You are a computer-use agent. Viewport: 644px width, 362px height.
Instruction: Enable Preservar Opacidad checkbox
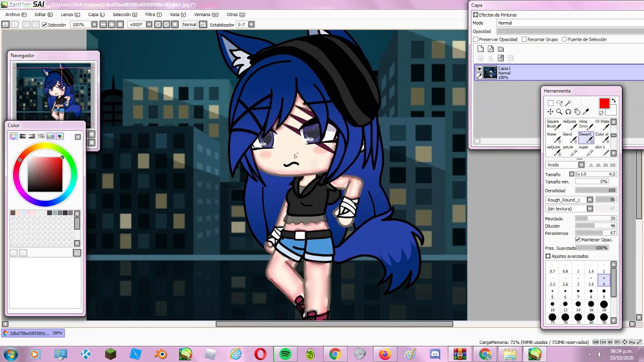(475, 39)
